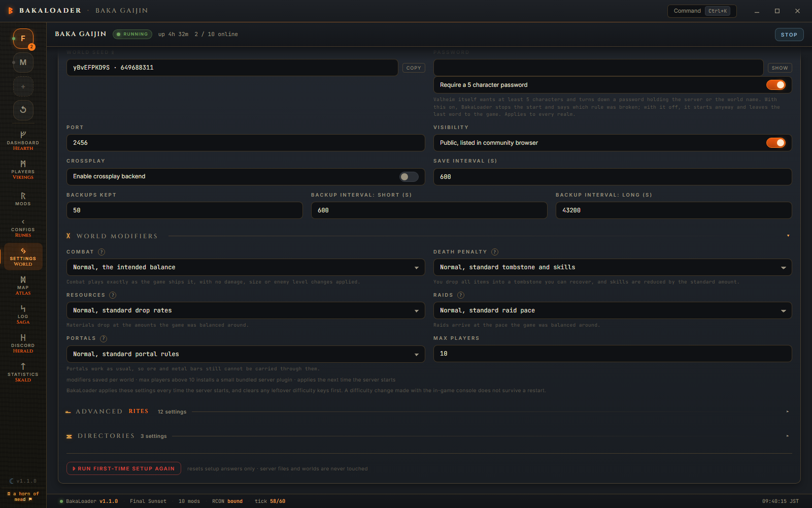The width and height of the screenshot is (812, 508).
Task: Open the Discord Herald page
Action: click(23, 343)
